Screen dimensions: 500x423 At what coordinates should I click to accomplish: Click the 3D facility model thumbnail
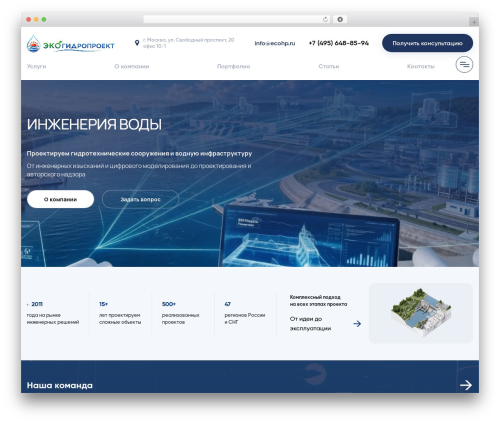click(421, 313)
